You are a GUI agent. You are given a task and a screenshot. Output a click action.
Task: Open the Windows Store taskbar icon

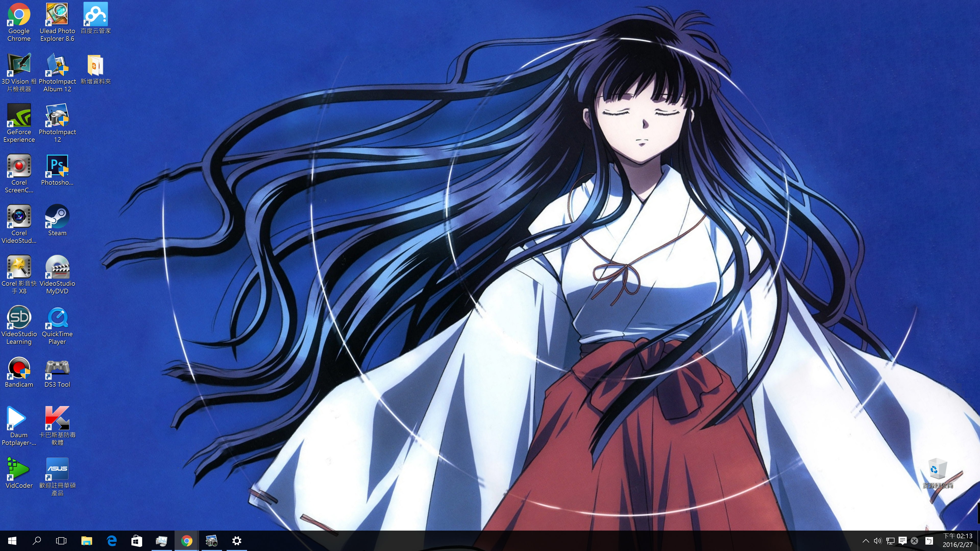(x=137, y=541)
